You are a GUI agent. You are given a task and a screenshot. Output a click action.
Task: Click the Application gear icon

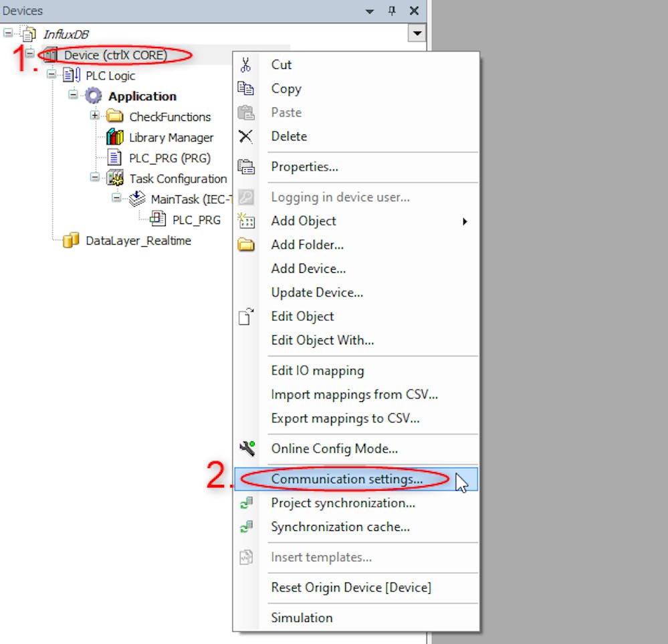pyautogui.click(x=94, y=96)
